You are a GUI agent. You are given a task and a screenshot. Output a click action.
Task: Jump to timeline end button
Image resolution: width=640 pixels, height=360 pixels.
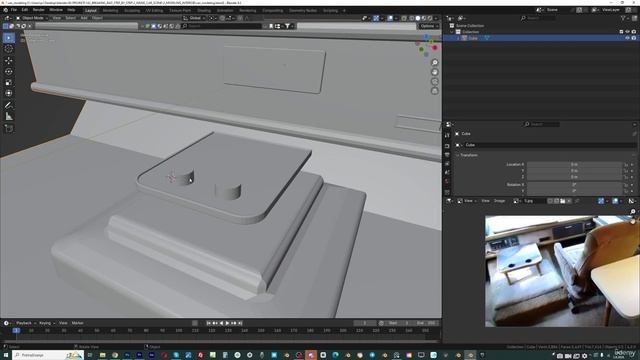[240, 323]
